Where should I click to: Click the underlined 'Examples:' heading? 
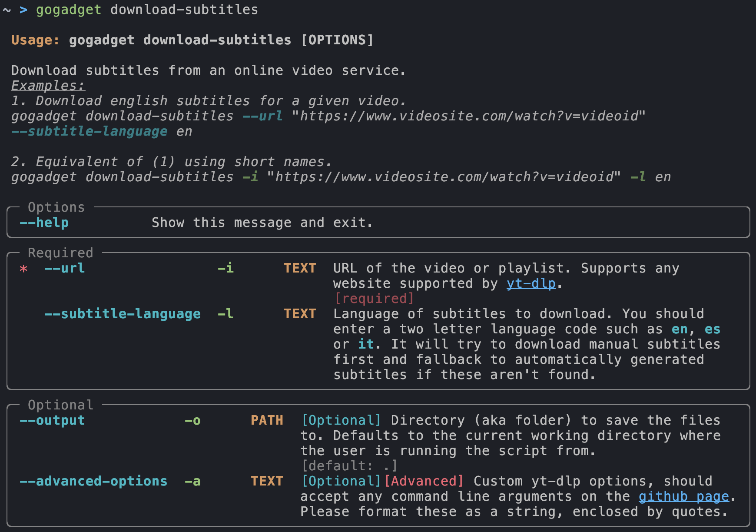48,86
